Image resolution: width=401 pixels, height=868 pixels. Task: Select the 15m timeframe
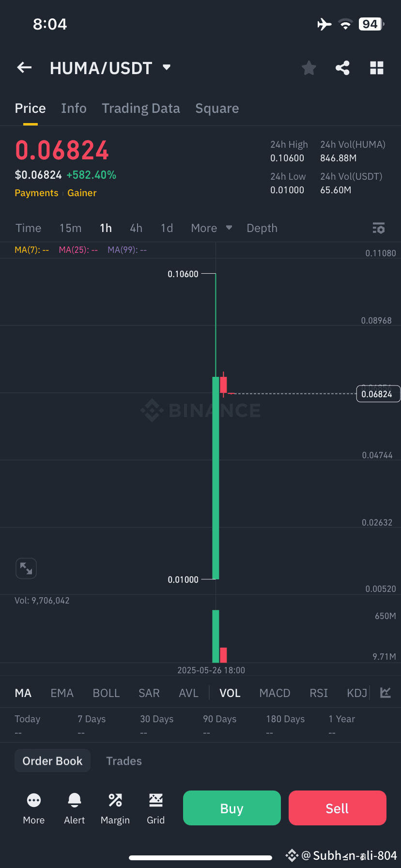pos(71,228)
